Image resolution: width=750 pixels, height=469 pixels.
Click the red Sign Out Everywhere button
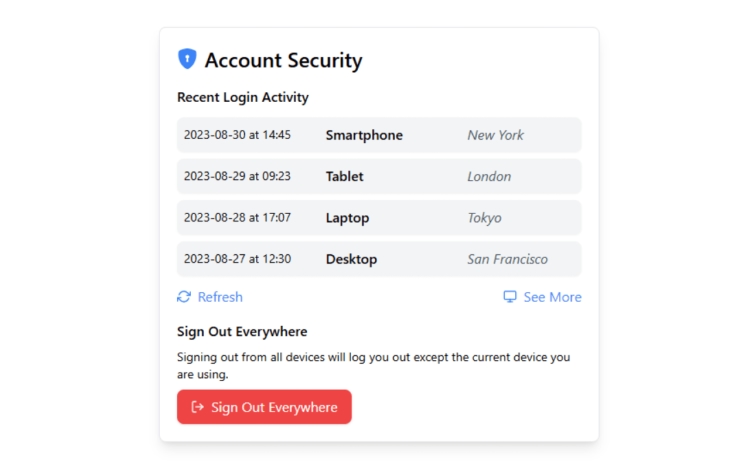click(x=264, y=407)
